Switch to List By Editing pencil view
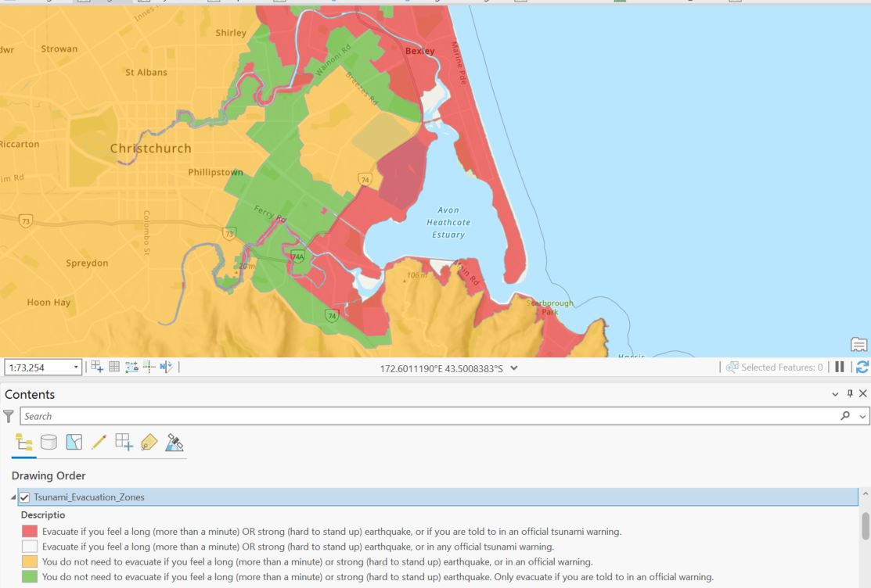871x588 pixels. (99, 443)
